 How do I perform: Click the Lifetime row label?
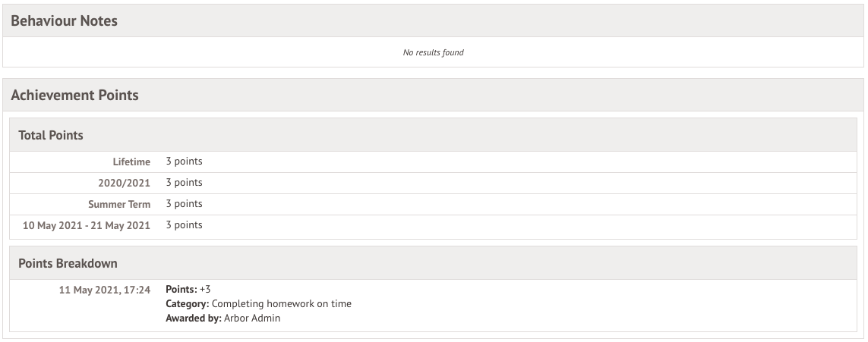(x=131, y=162)
